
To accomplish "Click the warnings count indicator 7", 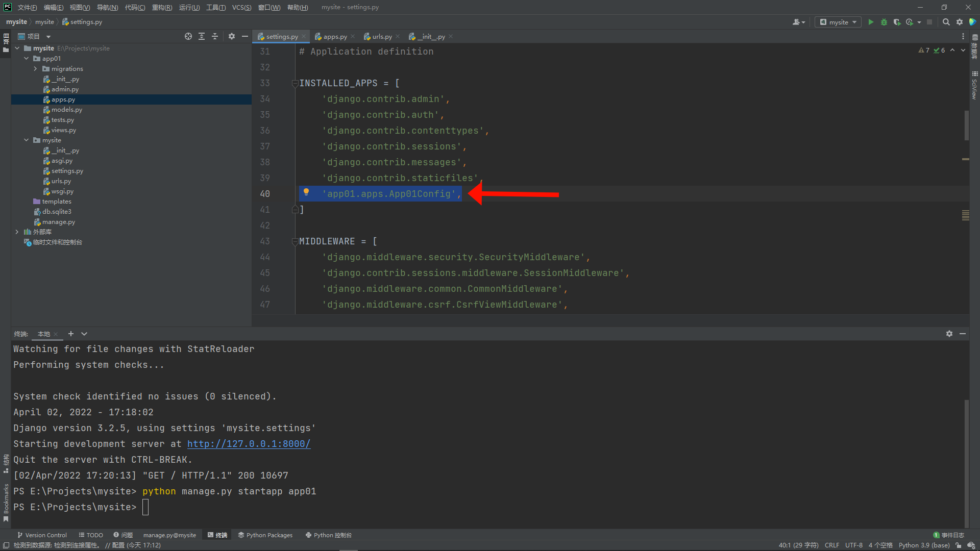I will 924,50.
